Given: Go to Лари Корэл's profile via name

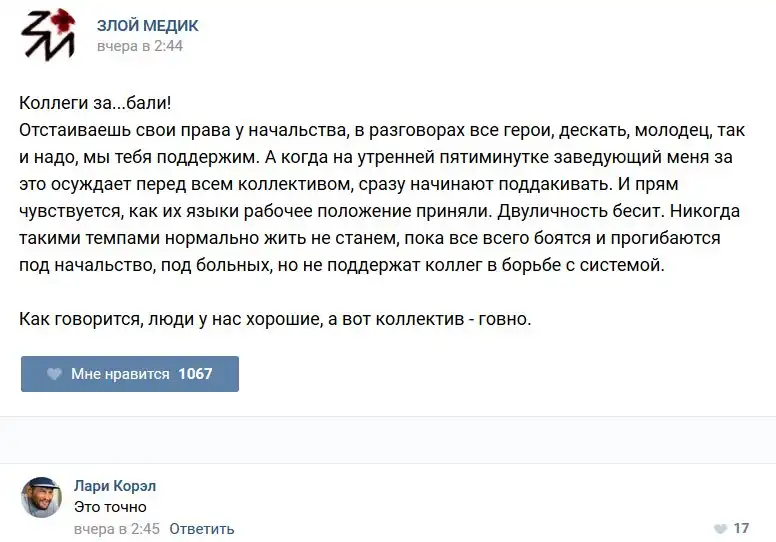Looking at the screenshot, I should coord(115,486).
